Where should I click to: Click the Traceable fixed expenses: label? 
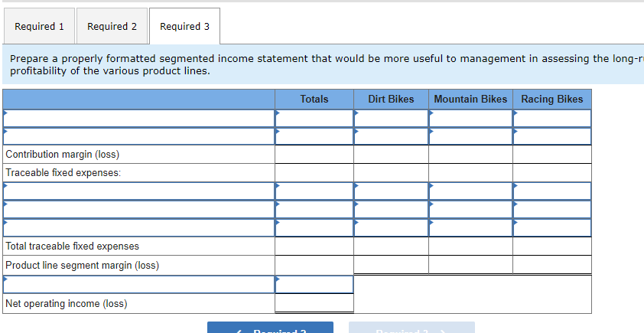(63, 173)
